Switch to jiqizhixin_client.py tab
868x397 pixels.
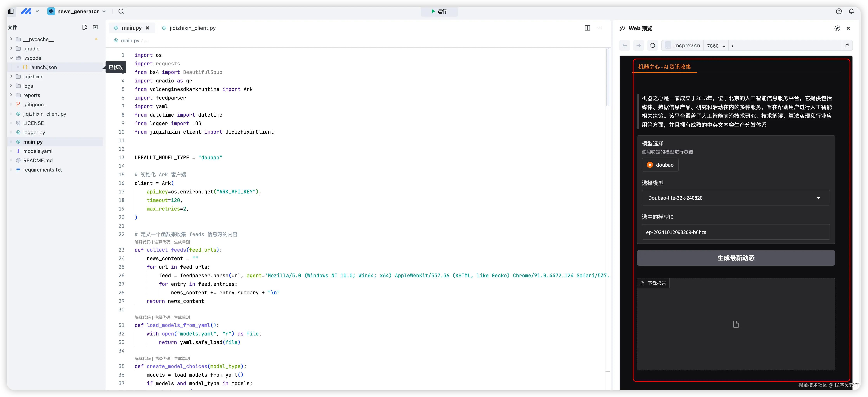coord(192,28)
